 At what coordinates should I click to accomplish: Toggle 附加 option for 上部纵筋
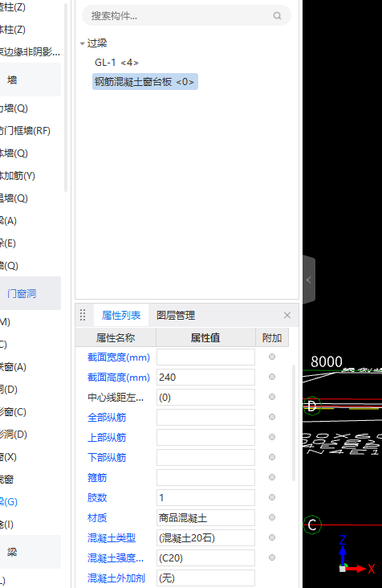pos(272,437)
